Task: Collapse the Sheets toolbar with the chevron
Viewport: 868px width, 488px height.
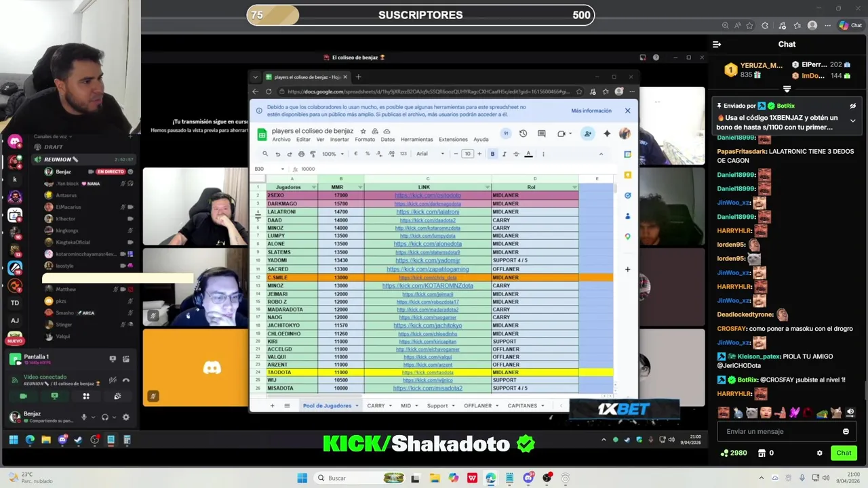Action: click(601, 154)
